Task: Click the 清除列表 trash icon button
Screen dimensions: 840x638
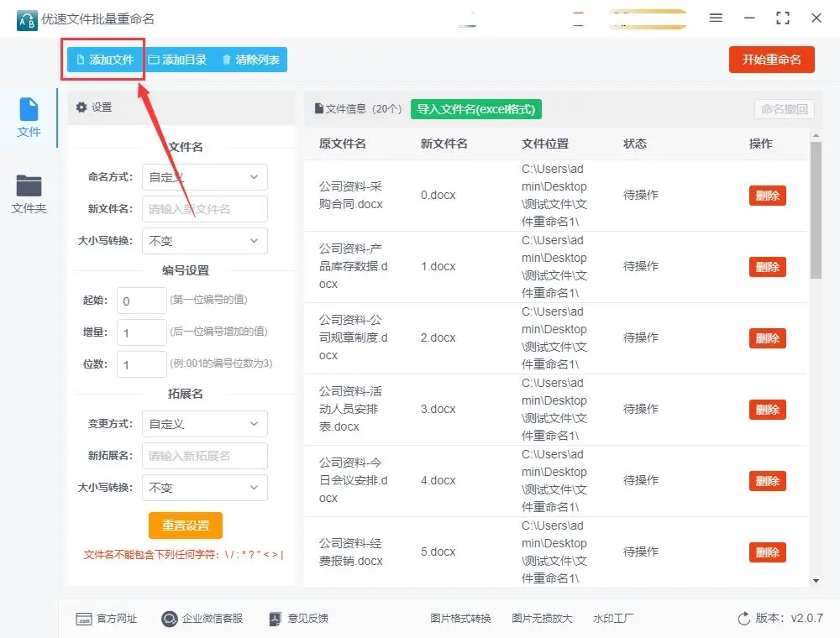Action: click(x=226, y=60)
